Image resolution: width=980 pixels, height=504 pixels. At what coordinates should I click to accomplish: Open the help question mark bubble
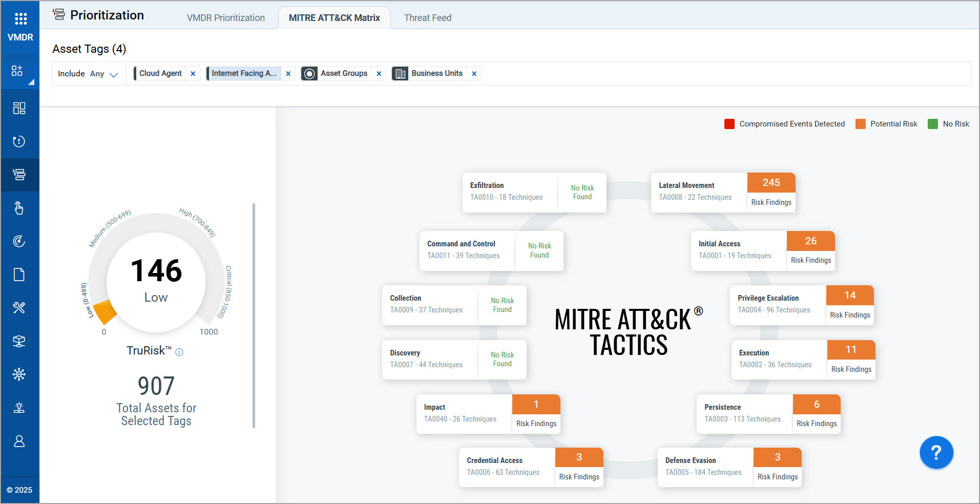pos(936,452)
